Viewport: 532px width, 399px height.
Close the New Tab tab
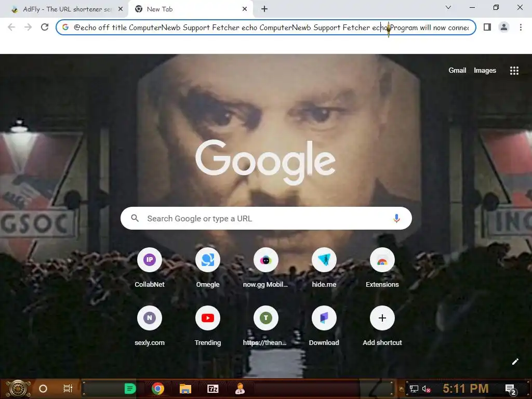(245, 9)
